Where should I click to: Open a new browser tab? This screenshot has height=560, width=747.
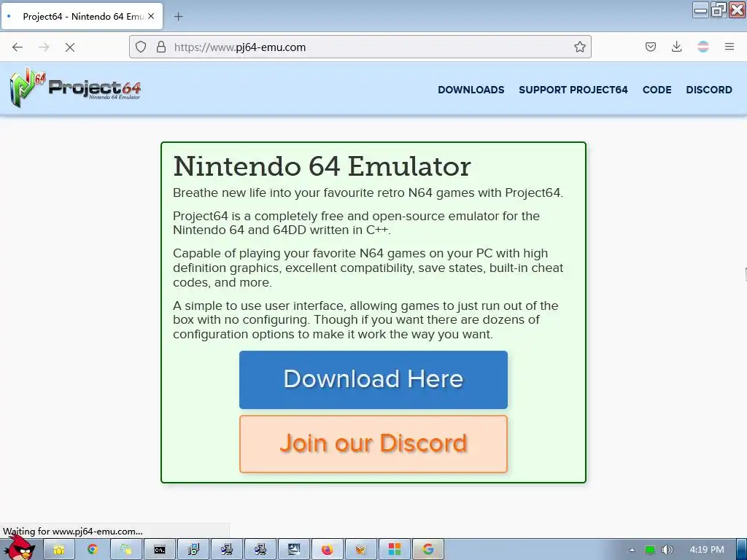pyautogui.click(x=178, y=17)
